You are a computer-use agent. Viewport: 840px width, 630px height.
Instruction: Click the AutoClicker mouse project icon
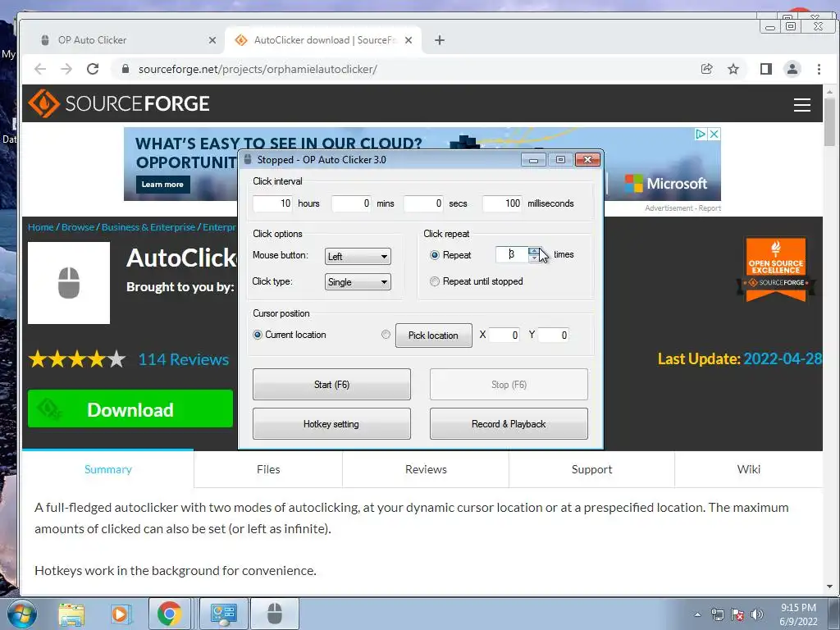69,283
